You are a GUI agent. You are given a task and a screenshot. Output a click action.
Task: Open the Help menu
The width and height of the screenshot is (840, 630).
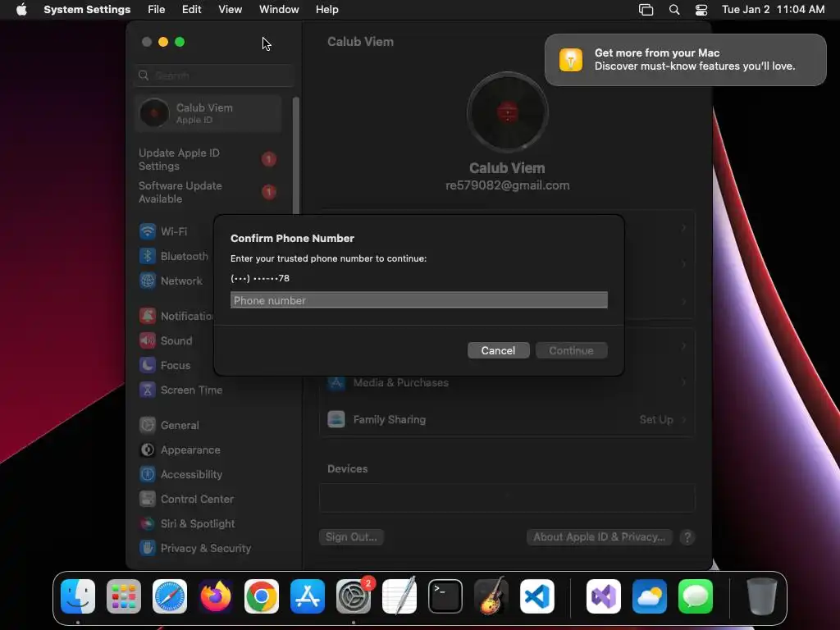326,10
